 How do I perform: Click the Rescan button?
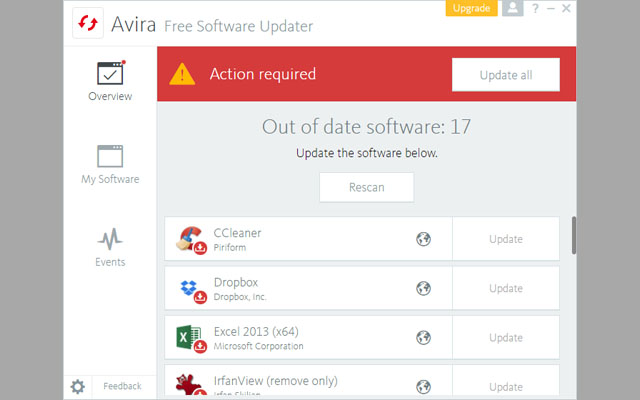366,187
